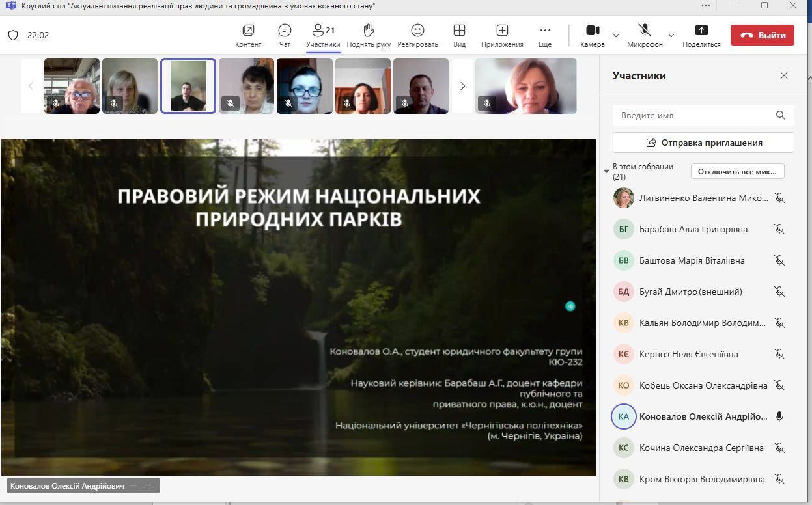Leave the meeting with Выйти button

[x=762, y=35]
